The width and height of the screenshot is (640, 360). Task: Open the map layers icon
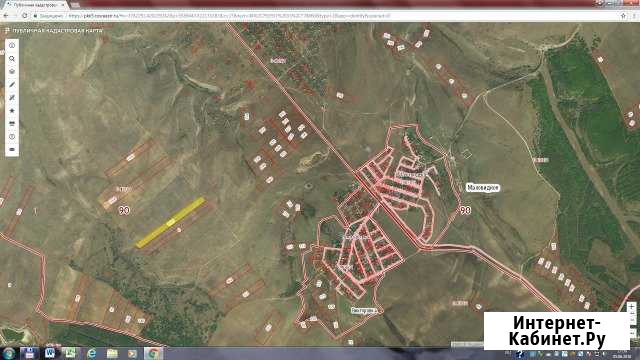click(x=12, y=71)
